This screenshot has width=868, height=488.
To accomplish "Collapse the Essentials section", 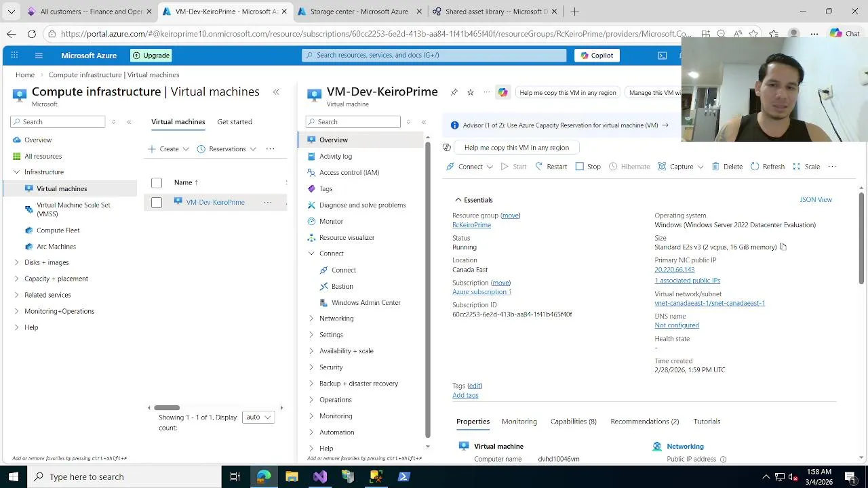I will click(458, 200).
